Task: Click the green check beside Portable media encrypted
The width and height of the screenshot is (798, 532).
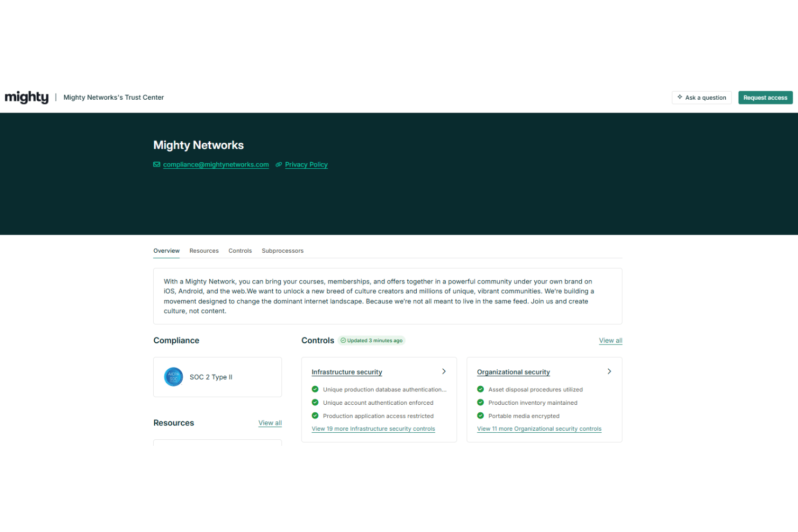Action: [480, 416]
